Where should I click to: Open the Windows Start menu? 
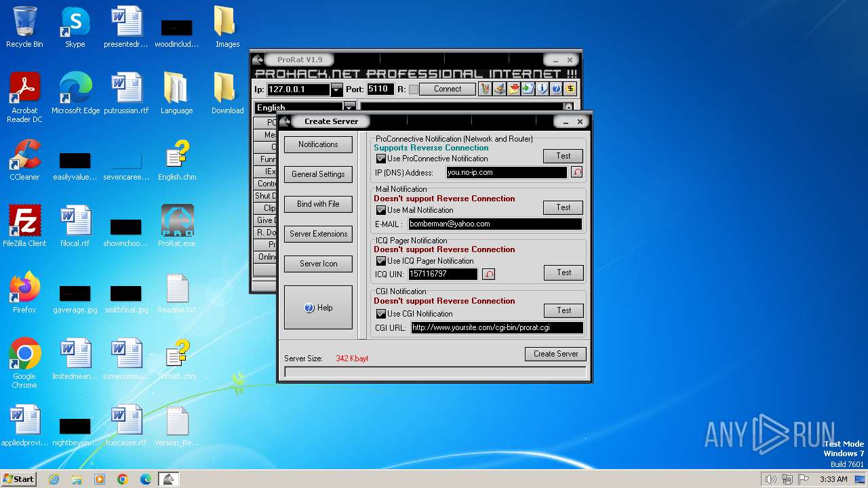[x=19, y=479]
